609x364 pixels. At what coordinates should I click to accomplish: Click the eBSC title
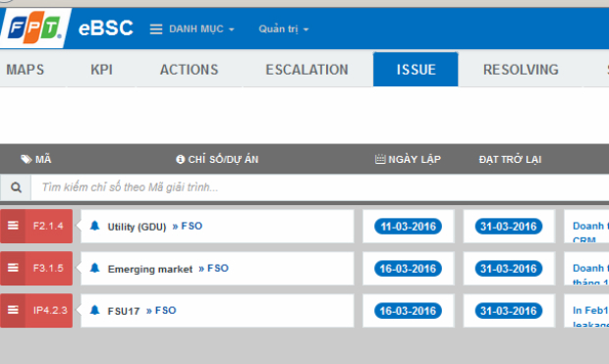(x=106, y=28)
